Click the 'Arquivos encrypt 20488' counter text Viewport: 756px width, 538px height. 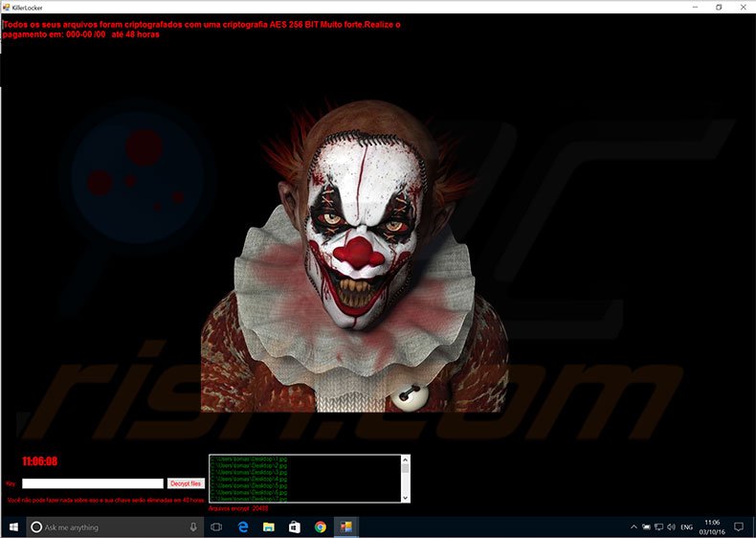pos(238,508)
